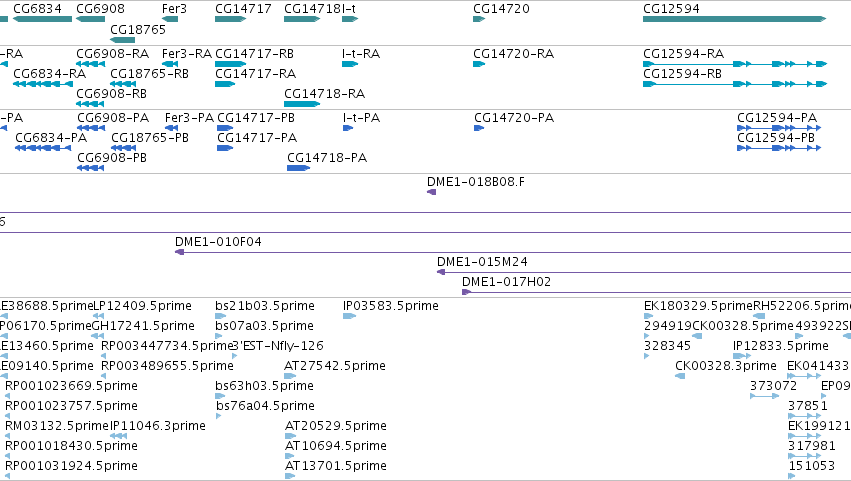Select the CG14718-PA protein glyph
Screen dimensions: 851x481
tap(299, 168)
